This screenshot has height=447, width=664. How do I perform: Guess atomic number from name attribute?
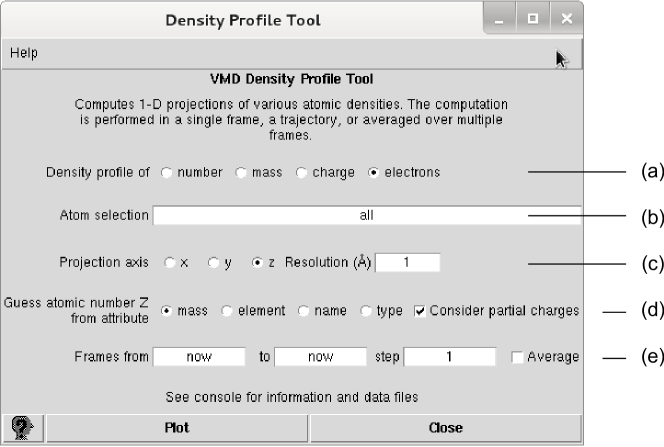click(303, 311)
